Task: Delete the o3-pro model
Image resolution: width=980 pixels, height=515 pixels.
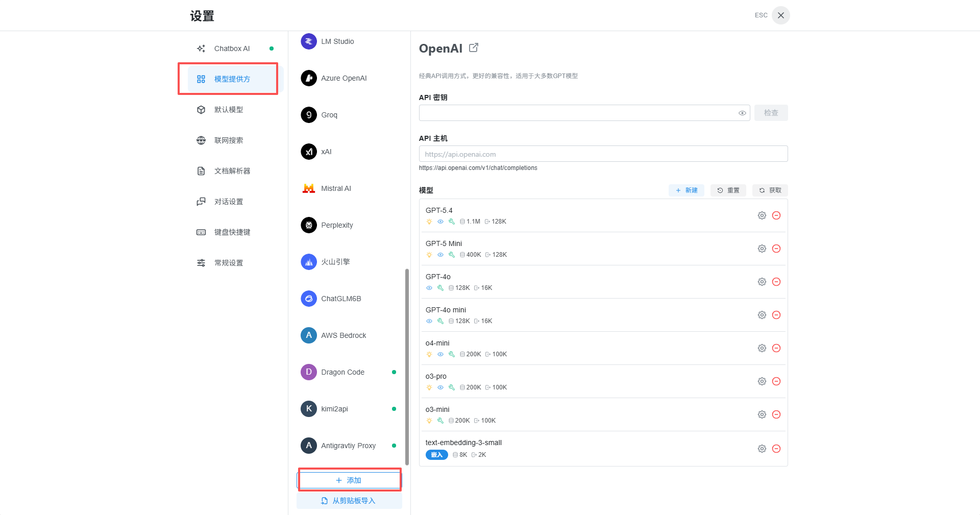Action: (x=776, y=381)
